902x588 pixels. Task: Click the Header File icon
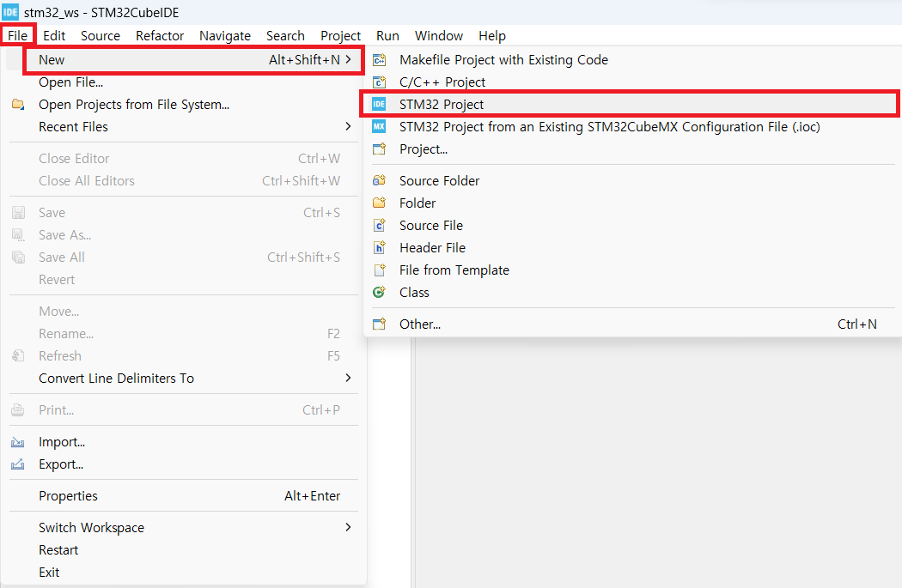pyautogui.click(x=379, y=248)
